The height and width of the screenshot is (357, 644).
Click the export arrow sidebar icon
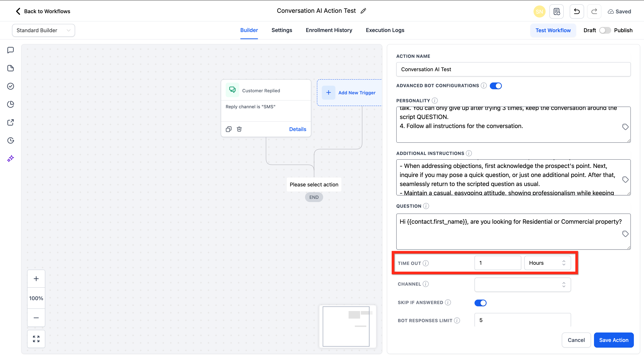[x=11, y=122]
